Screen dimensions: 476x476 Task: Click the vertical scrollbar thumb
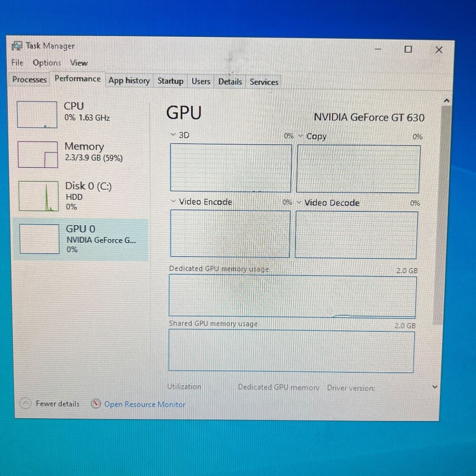442,214
